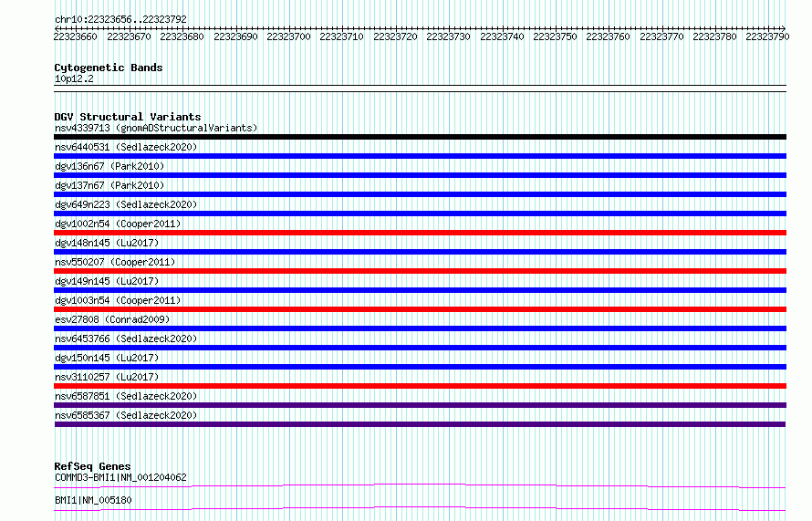Click the blue bar under dgv649n223
The image size is (812, 521).
pos(420,214)
